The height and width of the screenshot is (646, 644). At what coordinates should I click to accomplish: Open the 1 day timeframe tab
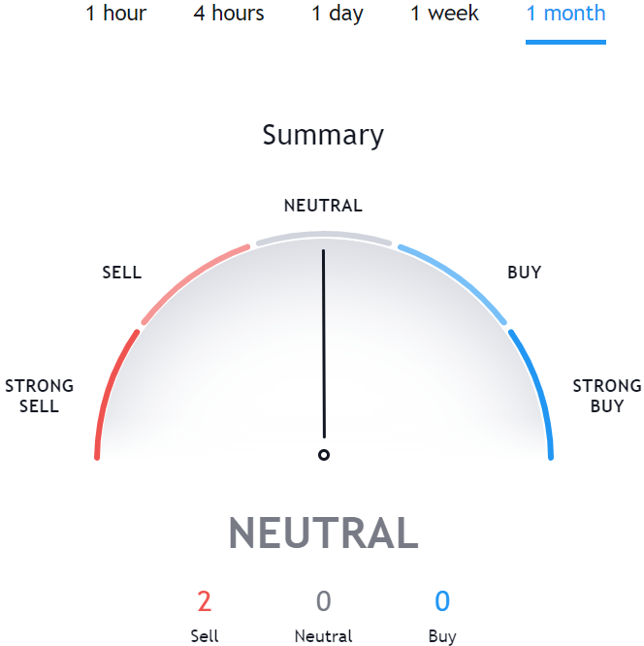tap(338, 14)
